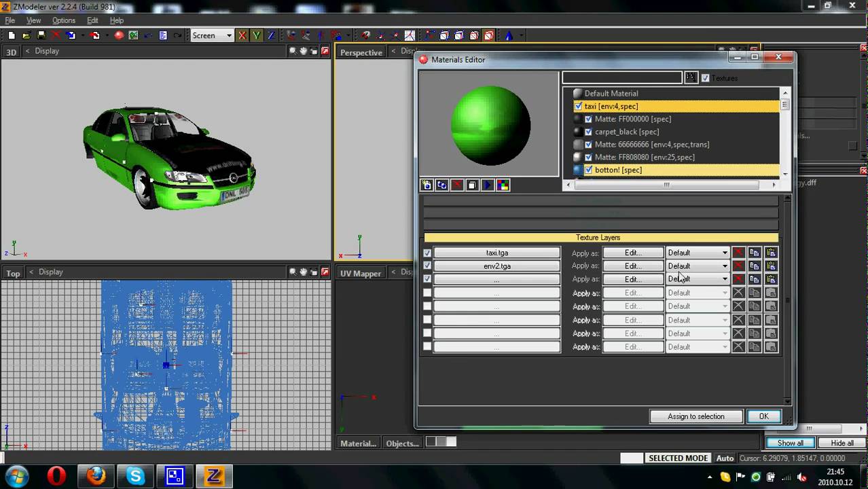Click the Save floppy disk icon
The height and width of the screenshot is (489, 868).
[x=41, y=35]
